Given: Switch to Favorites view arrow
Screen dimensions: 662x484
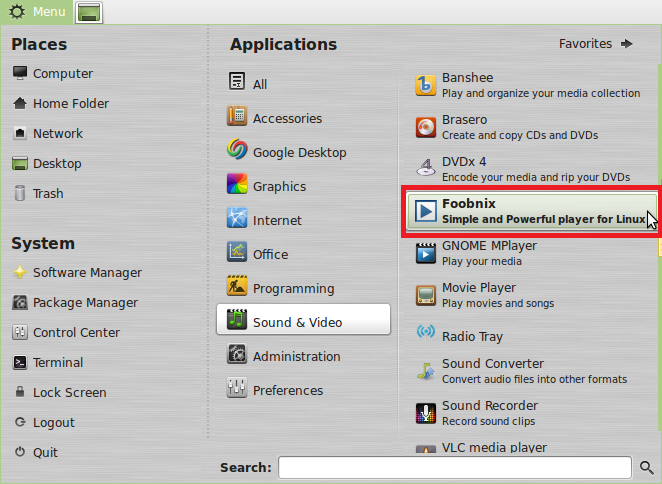Looking at the screenshot, I should coord(627,44).
